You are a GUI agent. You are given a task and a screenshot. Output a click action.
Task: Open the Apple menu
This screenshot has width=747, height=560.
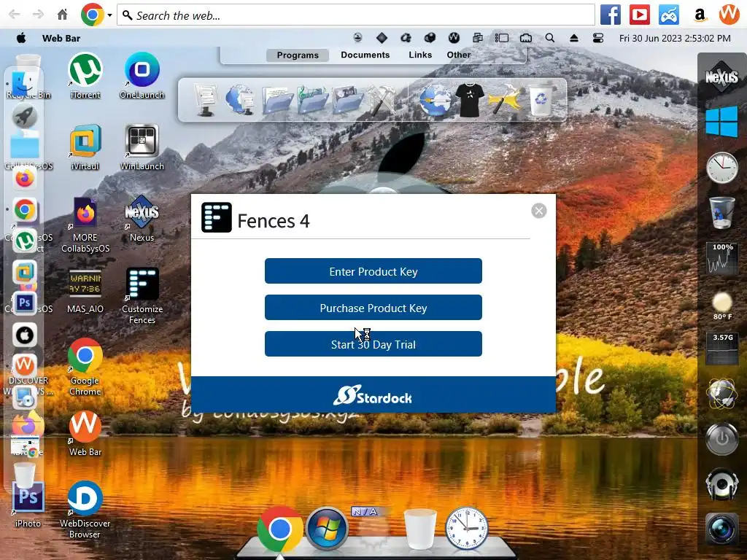coord(21,38)
